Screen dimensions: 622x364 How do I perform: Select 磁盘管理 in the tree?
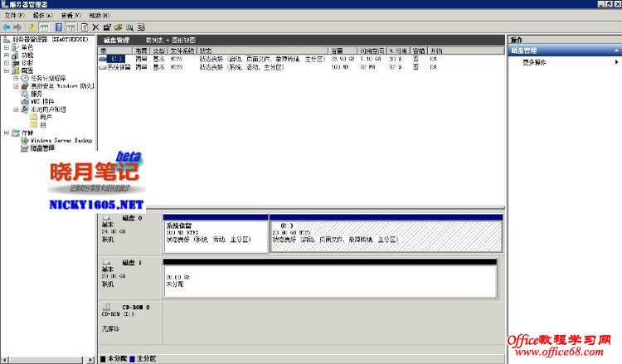[42, 148]
